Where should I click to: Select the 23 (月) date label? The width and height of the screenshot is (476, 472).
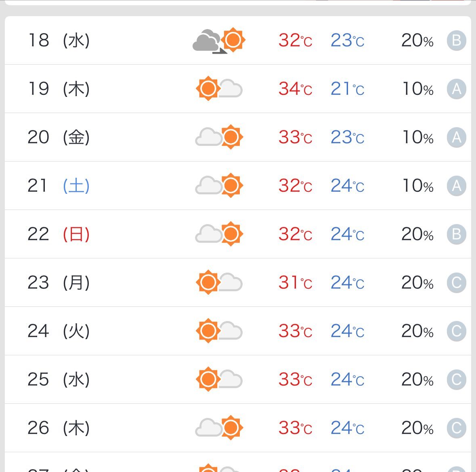pos(59,283)
